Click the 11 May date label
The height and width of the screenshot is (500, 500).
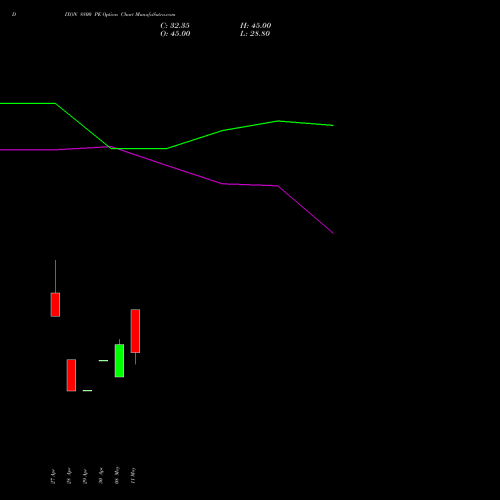tap(133, 476)
